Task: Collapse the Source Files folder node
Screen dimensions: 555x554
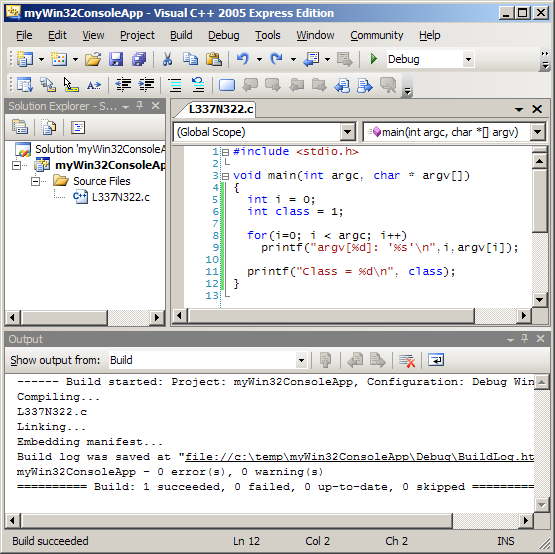Action: click(35, 181)
